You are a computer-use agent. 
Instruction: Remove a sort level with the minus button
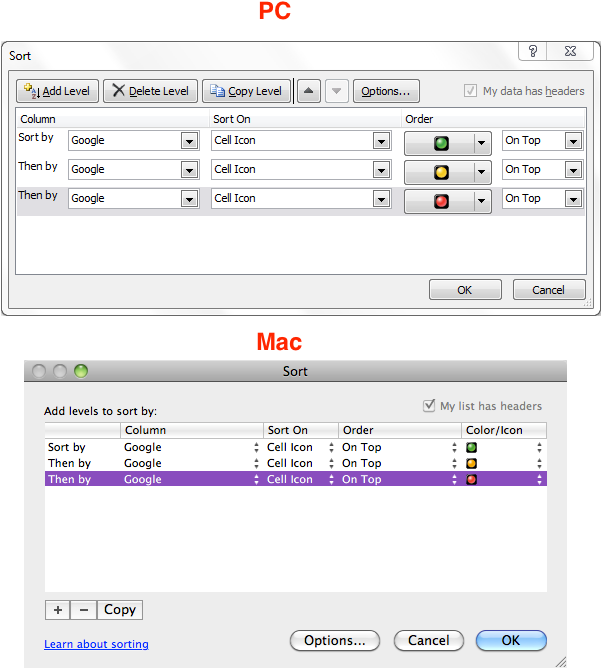(x=84, y=610)
